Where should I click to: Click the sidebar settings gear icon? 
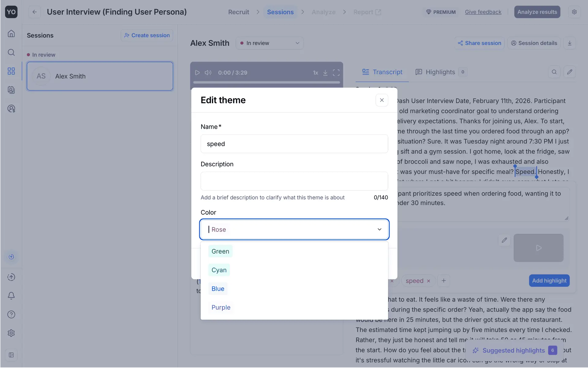[11, 333]
